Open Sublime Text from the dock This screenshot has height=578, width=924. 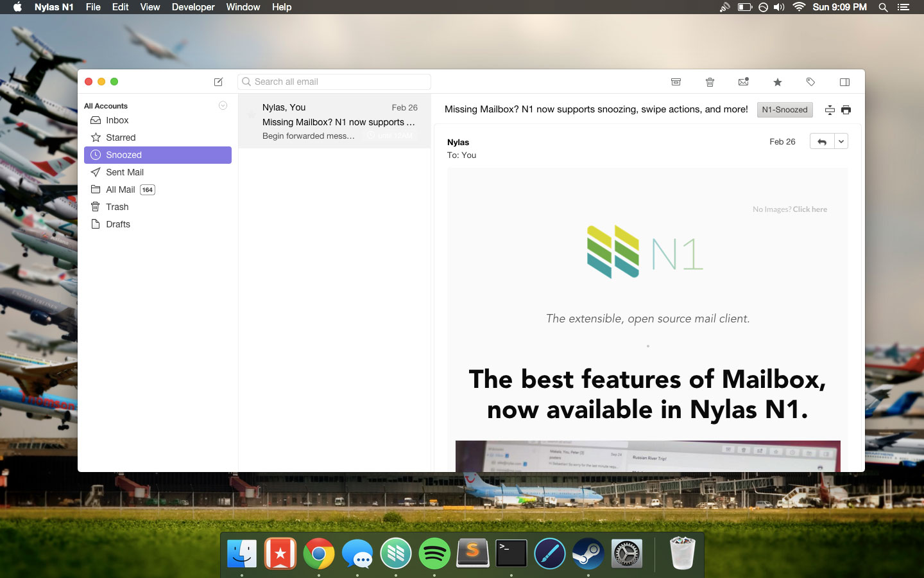pos(473,554)
